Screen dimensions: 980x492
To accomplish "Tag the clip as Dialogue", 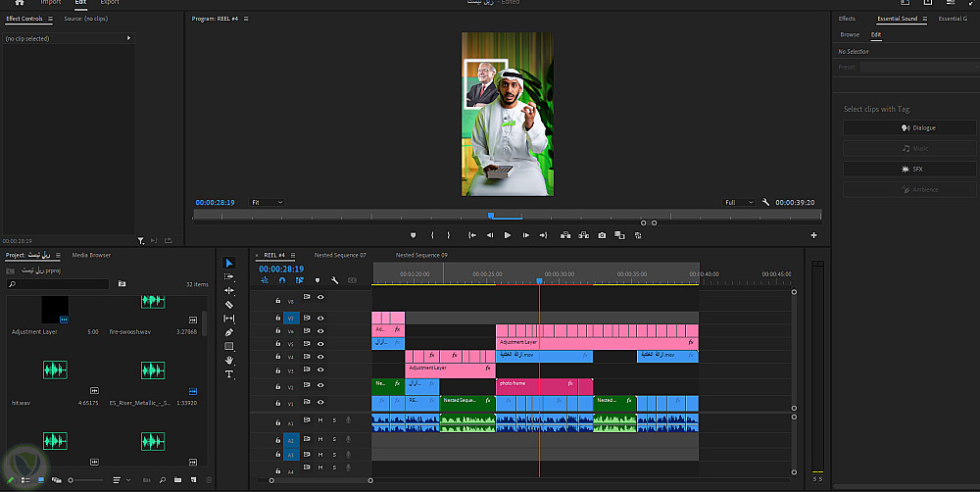I will coord(907,127).
